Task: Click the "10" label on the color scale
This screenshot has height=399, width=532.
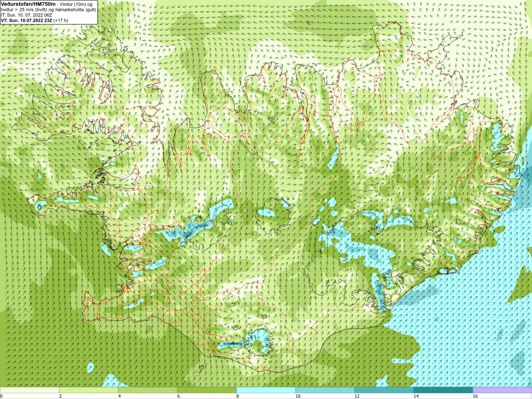Action: (298, 396)
